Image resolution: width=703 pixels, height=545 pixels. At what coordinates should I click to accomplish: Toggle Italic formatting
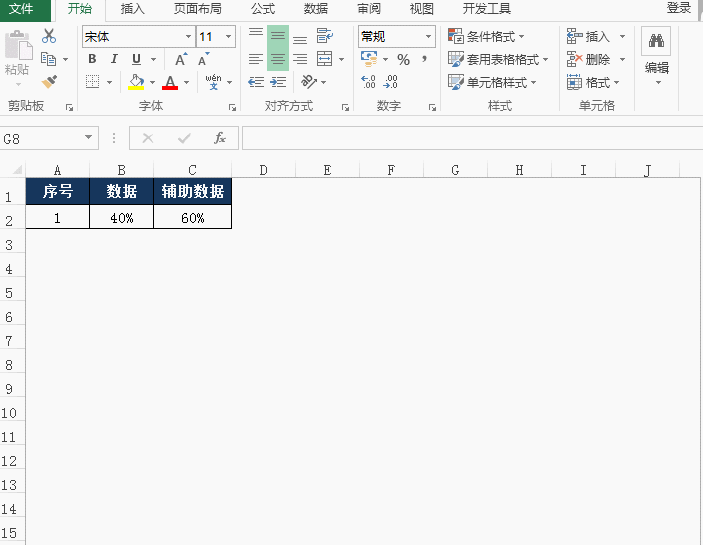pyautogui.click(x=114, y=59)
